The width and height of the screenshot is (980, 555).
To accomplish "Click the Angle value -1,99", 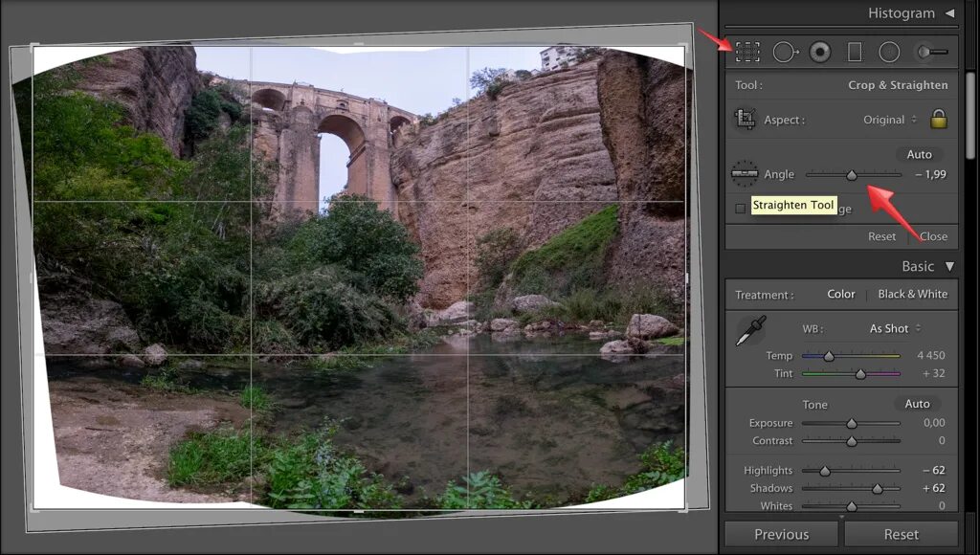I will pos(930,174).
